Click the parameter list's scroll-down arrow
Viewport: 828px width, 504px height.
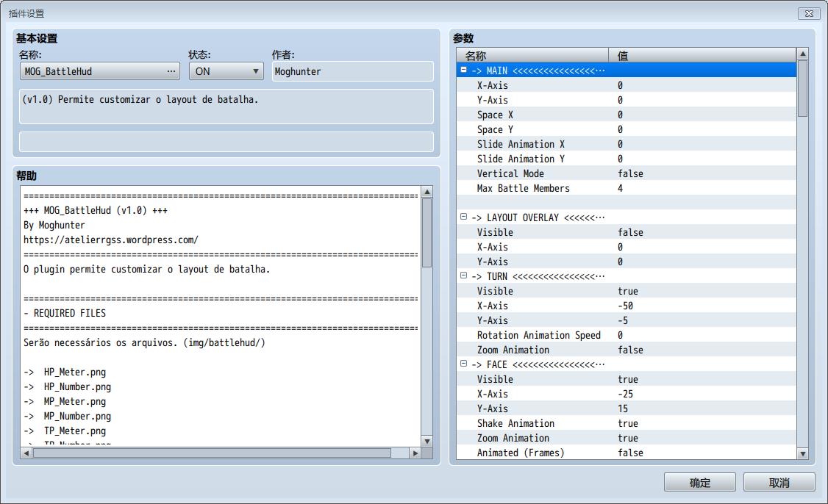tap(803, 453)
